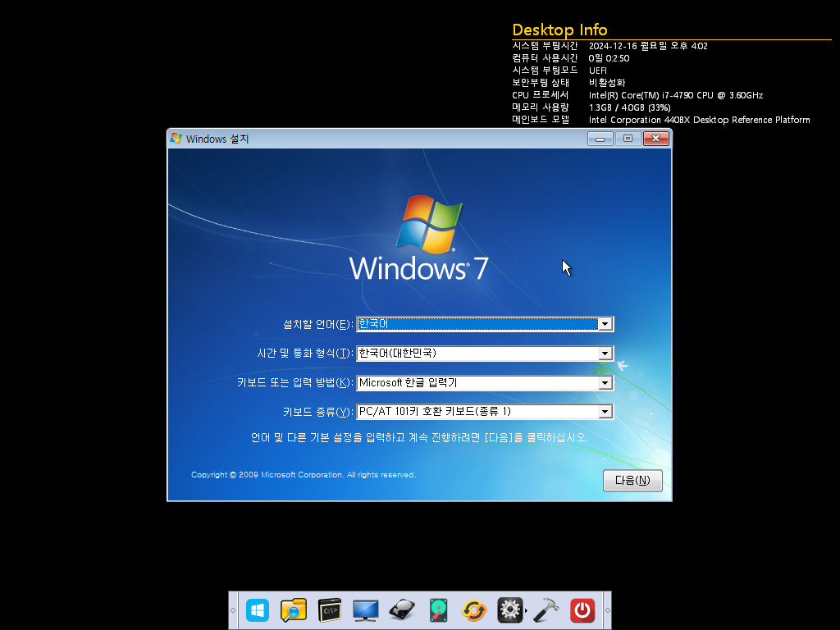Click the Intel(R) Core(TM) i7-4790 CPU text
840x630 pixels.
click(x=676, y=95)
